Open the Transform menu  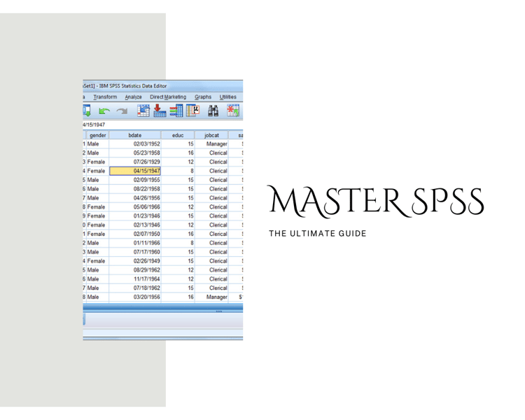coord(105,97)
